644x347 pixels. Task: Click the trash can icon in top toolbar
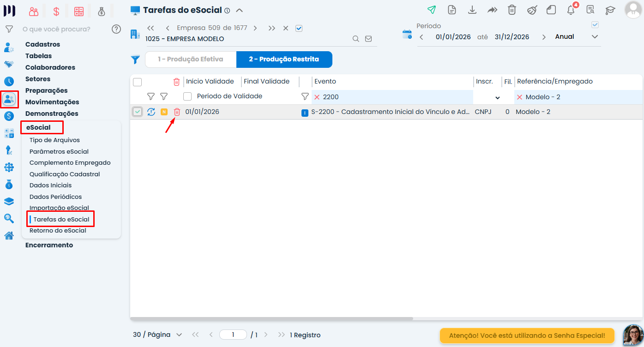[512, 10]
